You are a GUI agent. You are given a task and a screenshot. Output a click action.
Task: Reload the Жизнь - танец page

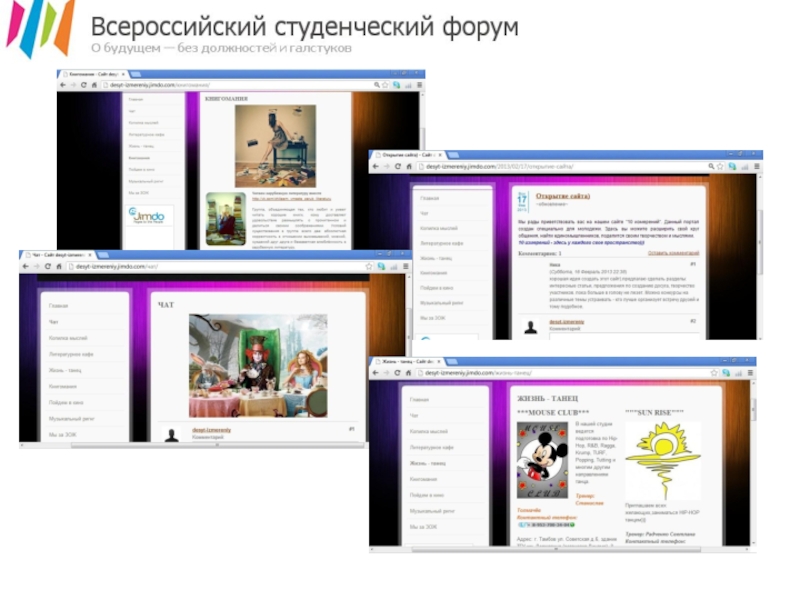[x=397, y=373]
